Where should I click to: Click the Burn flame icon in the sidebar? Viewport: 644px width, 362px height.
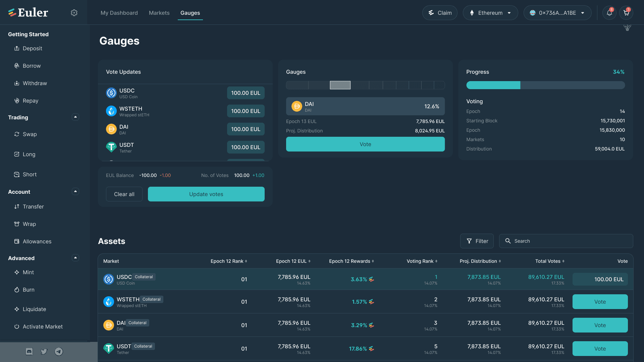17,290
